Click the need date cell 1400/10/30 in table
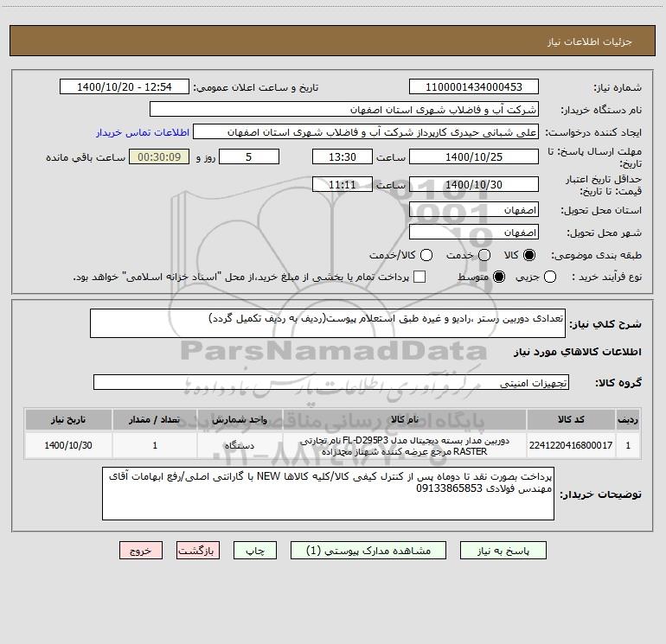 (x=68, y=445)
